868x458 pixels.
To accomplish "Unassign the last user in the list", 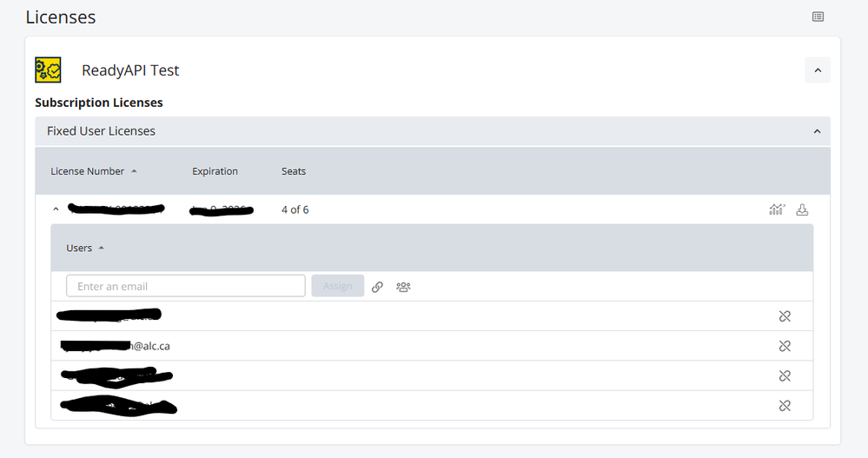I will click(785, 406).
